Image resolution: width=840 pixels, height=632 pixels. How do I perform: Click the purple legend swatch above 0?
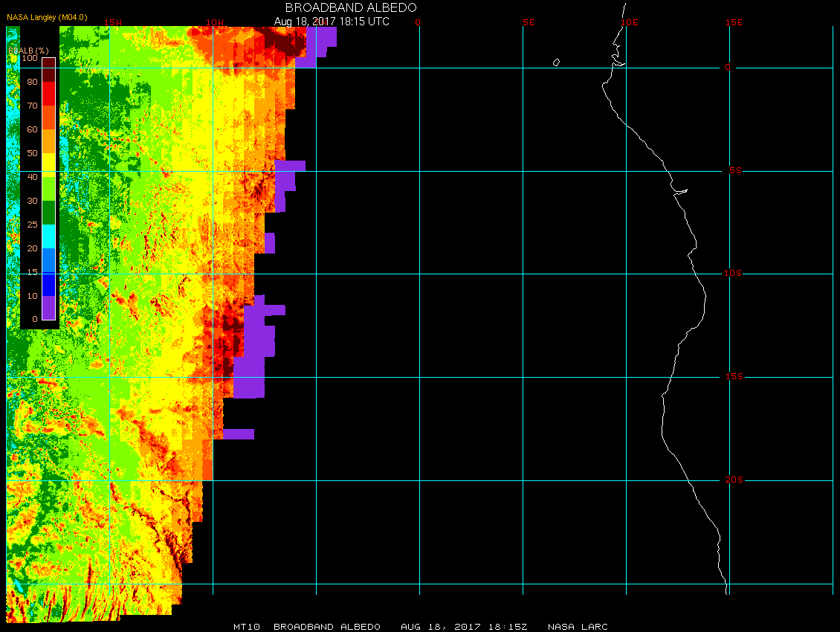pyautogui.click(x=49, y=308)
